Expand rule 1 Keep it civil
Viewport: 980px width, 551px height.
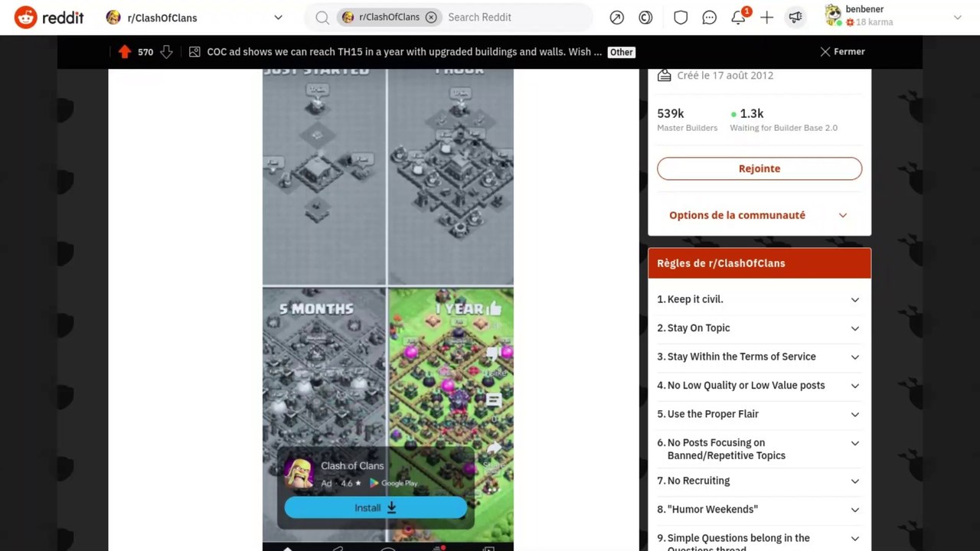point(758,299)
